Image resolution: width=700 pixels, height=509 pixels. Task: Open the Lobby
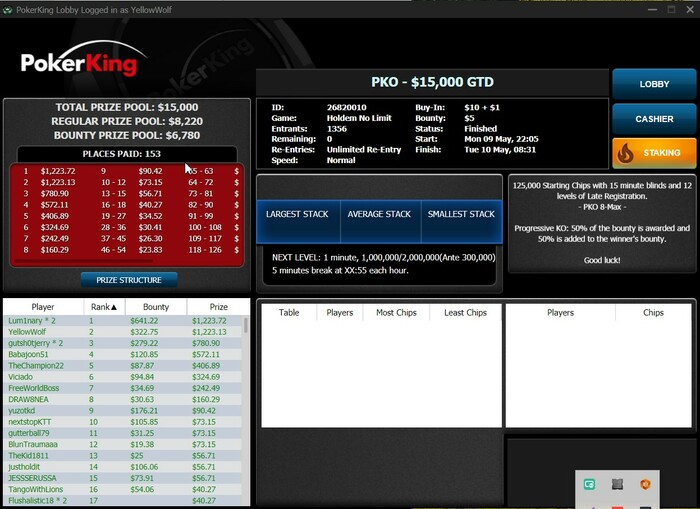pos(654,84)
